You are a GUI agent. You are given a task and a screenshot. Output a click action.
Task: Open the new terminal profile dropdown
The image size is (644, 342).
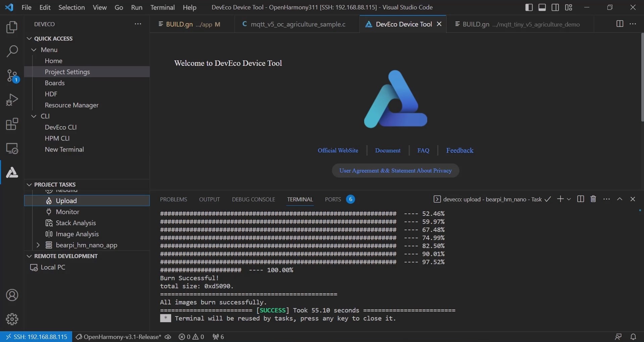pos(569,199)
